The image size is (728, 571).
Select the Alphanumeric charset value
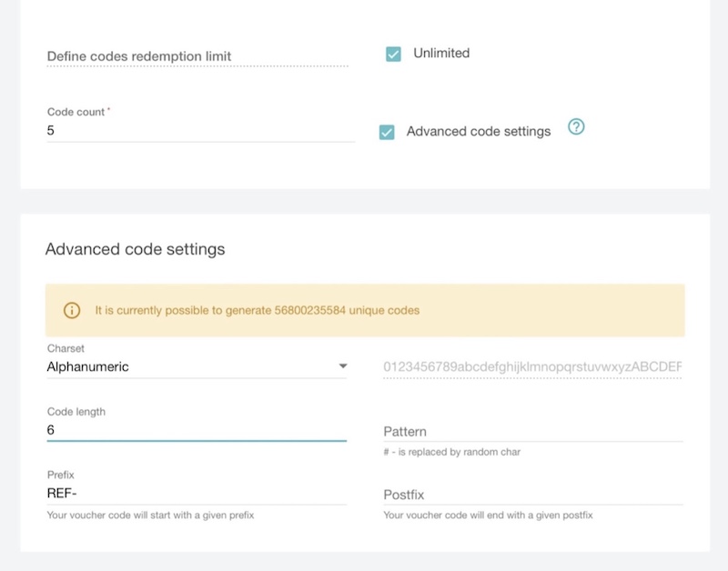[x=88, y=367]
